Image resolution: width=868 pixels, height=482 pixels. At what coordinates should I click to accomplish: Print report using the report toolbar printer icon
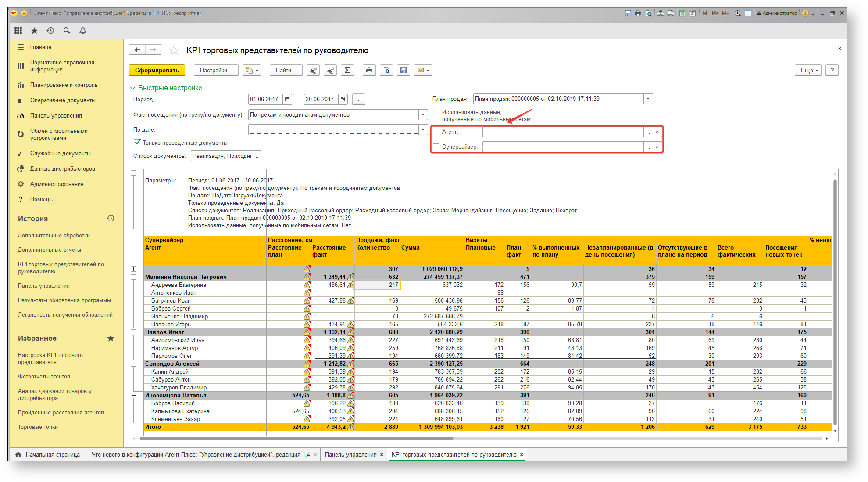[369, 70]
